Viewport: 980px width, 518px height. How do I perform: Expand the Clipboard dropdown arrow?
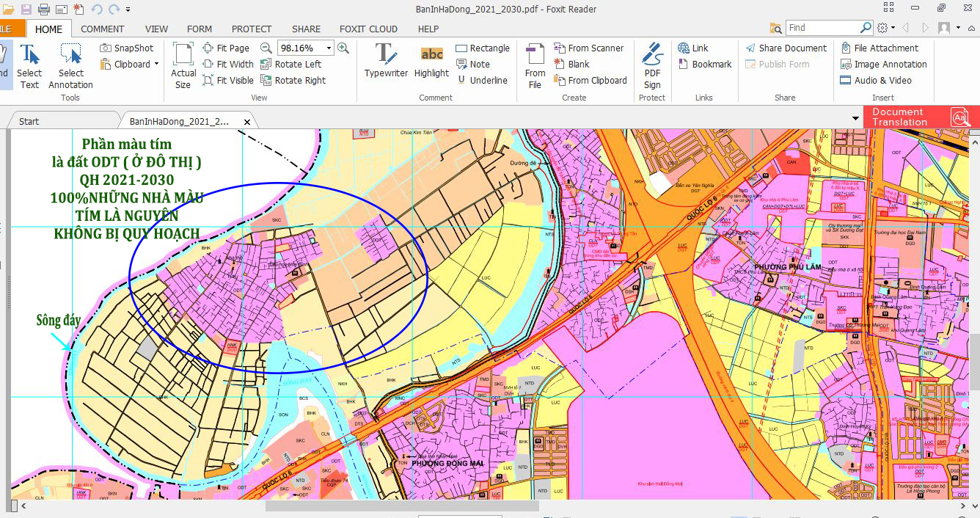(x=156, y=64)
